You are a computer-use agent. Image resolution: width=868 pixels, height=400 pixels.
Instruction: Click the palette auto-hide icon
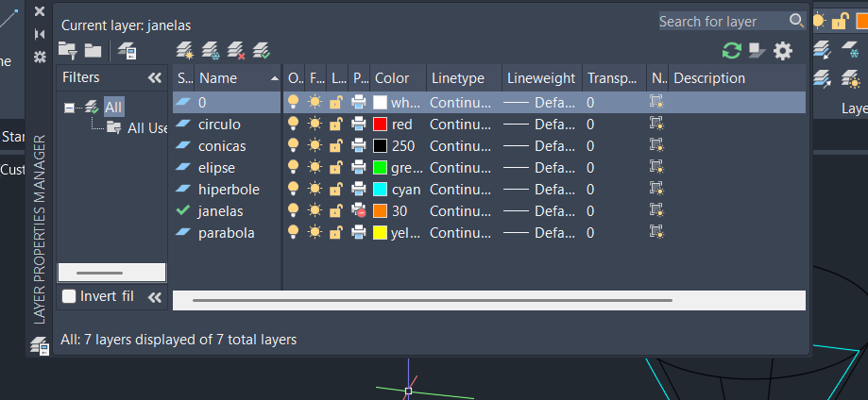40,34
